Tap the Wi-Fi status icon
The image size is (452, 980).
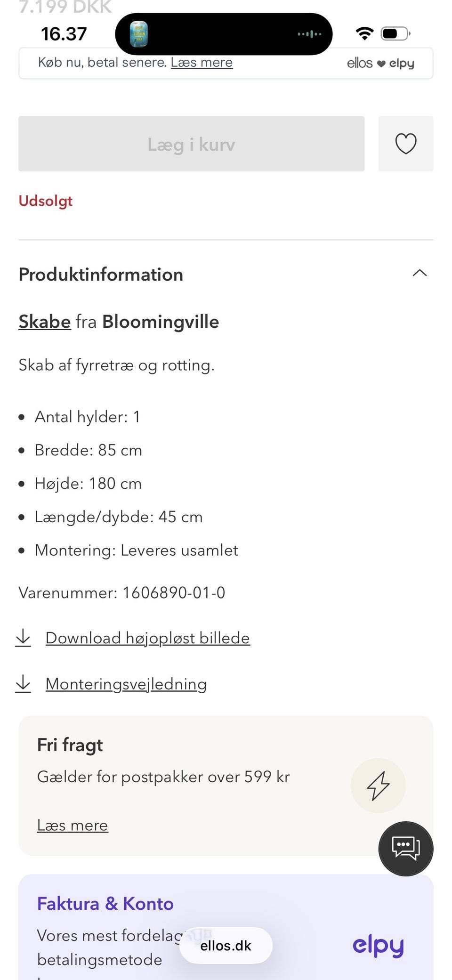364,33
